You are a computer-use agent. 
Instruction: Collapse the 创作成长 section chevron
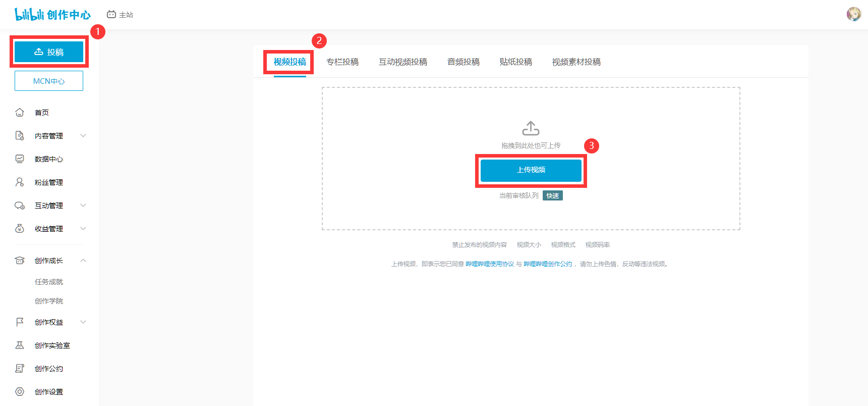[83, 261]
